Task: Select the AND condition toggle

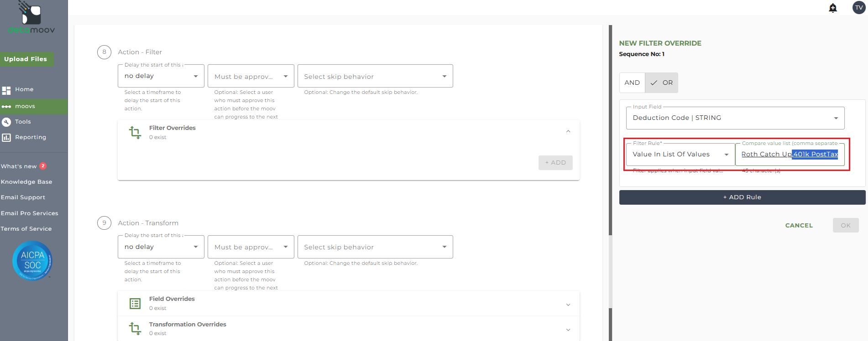Action: (x=632, y=83)
